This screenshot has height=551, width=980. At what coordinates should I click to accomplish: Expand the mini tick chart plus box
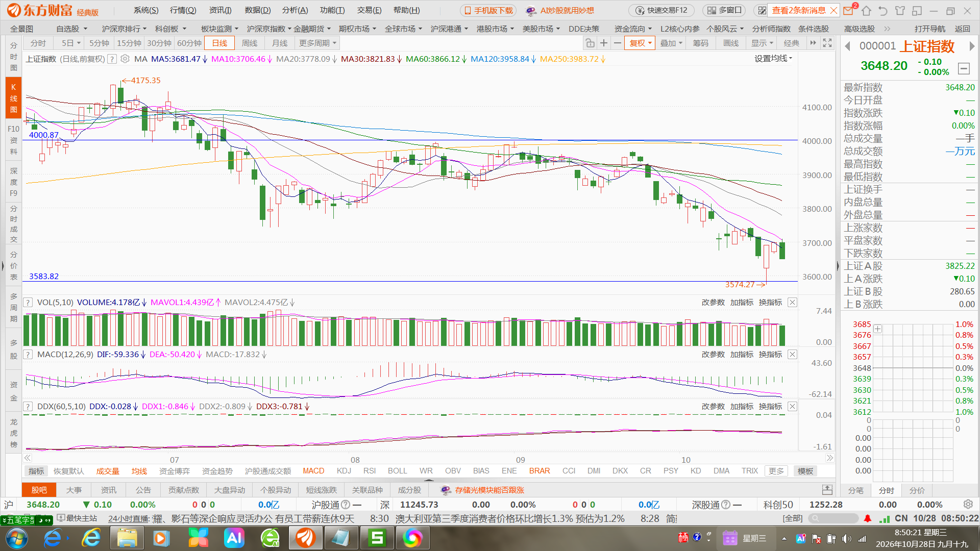pyautogui.click(x=877, y=329)
